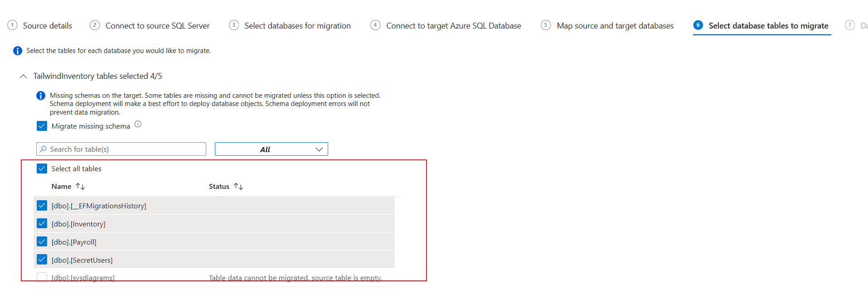Click the Status column sort arrows

click(x=238, y=187)
